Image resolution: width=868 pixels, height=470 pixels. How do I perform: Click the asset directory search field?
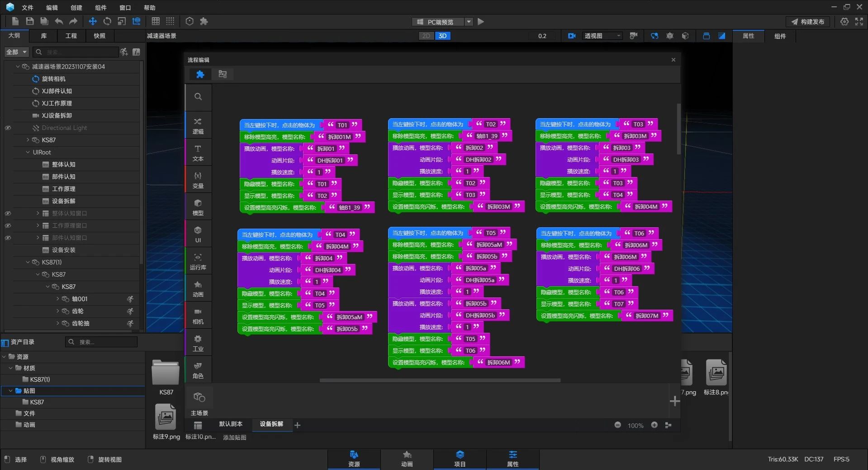click(x=101, y=342)
